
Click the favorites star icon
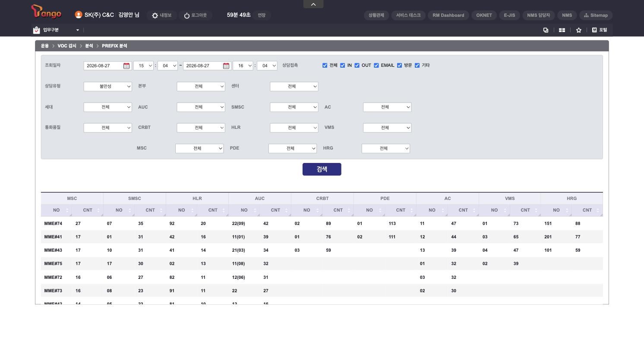[x=579, y=30]
